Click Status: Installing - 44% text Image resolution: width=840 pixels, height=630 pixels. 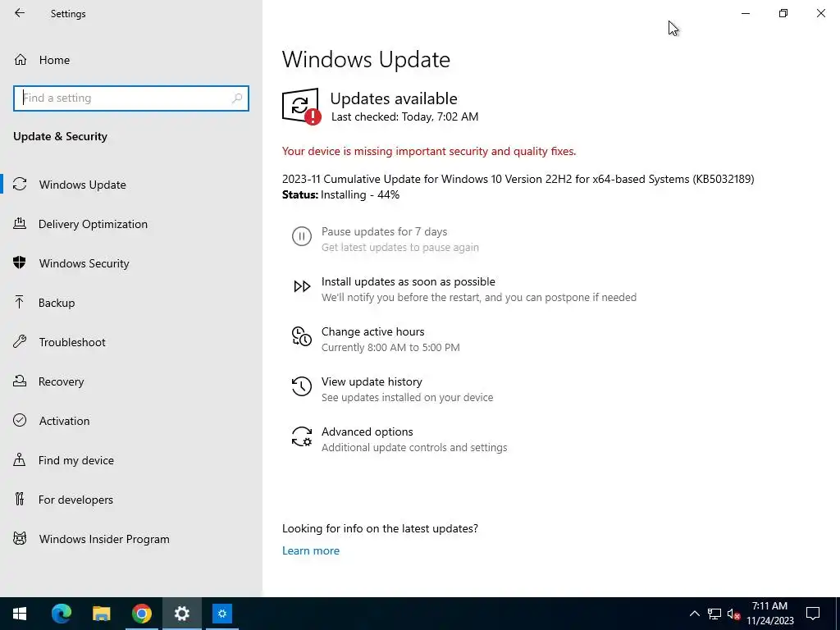point(340,194)
